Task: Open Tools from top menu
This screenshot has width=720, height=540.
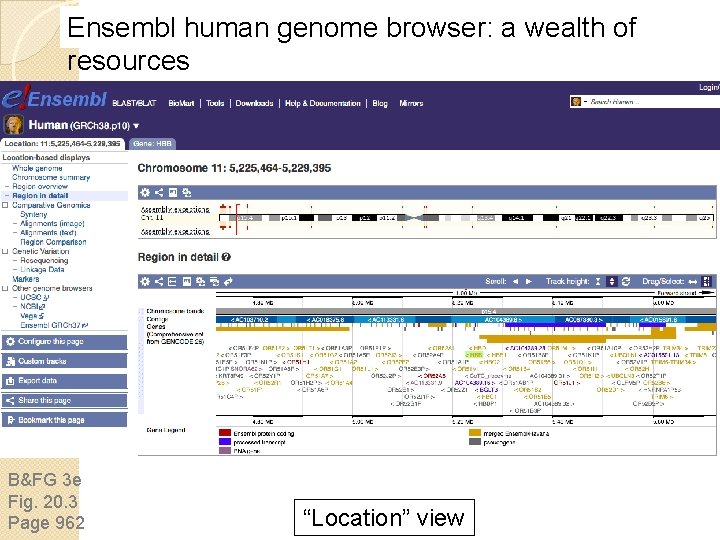Action: (x=215, y=103)
